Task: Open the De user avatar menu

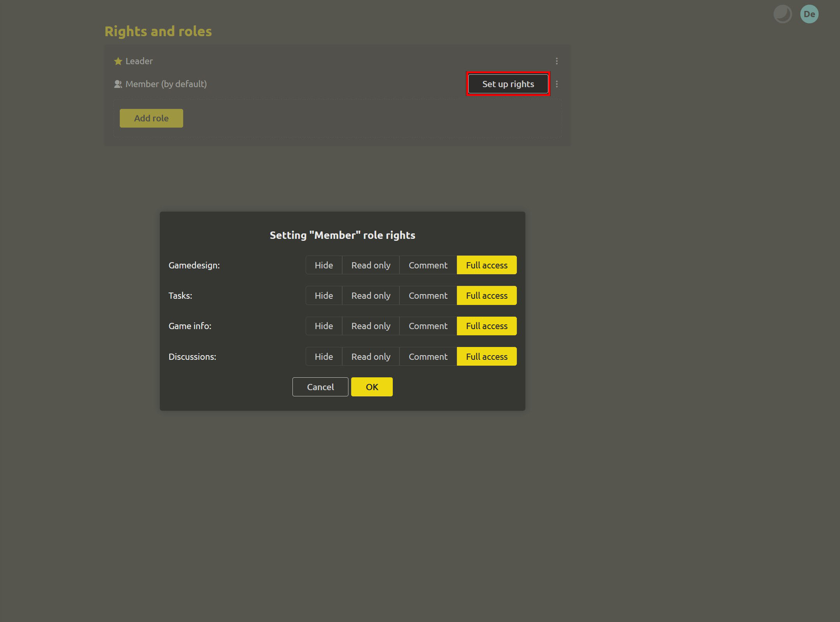Action: pyautogui.click(x=809, y=14)
